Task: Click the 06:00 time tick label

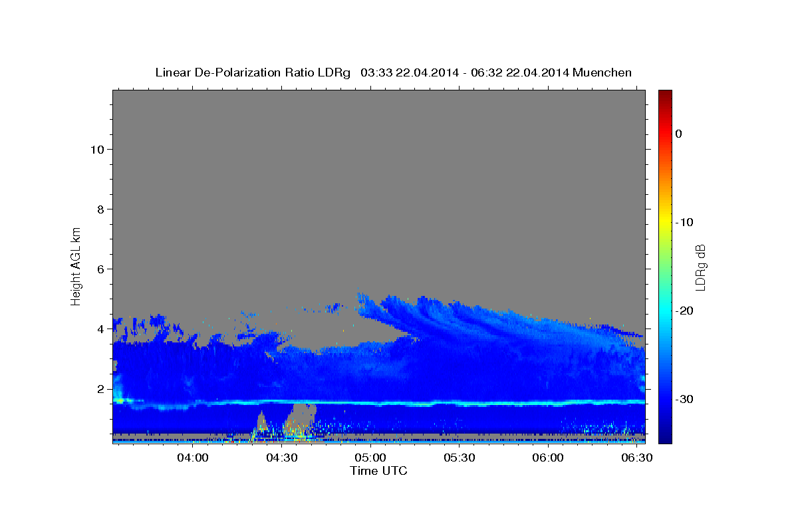Action: pos(548,458)
